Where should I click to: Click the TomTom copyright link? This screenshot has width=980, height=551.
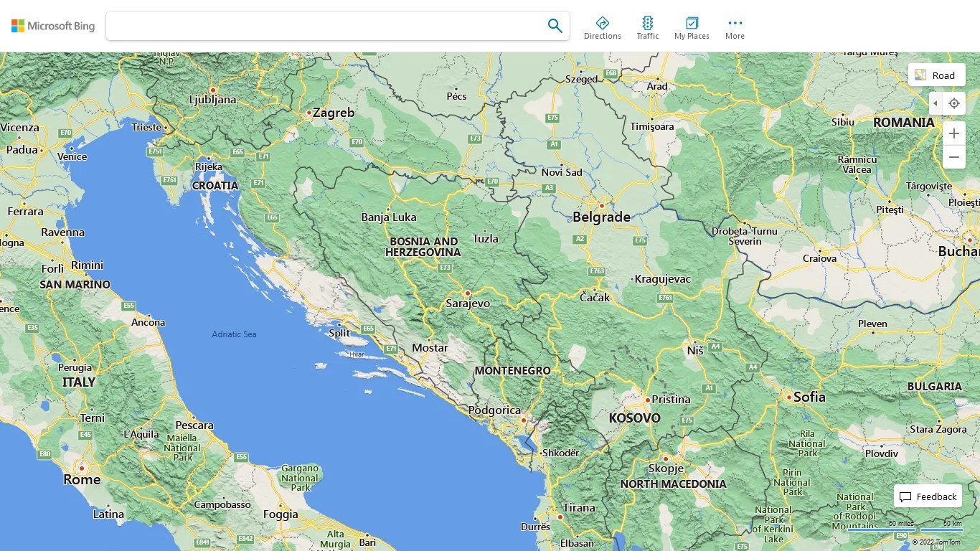936,542
